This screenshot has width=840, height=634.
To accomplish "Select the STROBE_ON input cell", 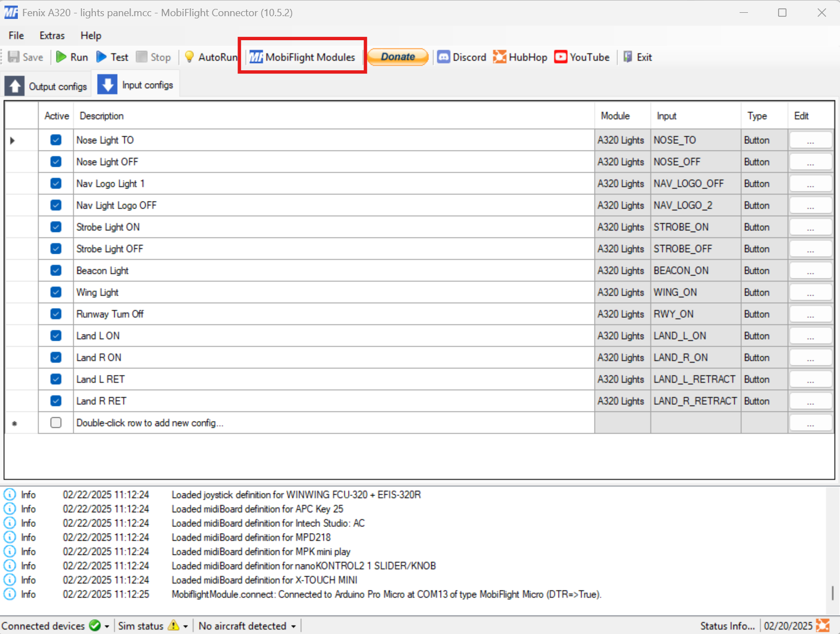I will 696,227.
